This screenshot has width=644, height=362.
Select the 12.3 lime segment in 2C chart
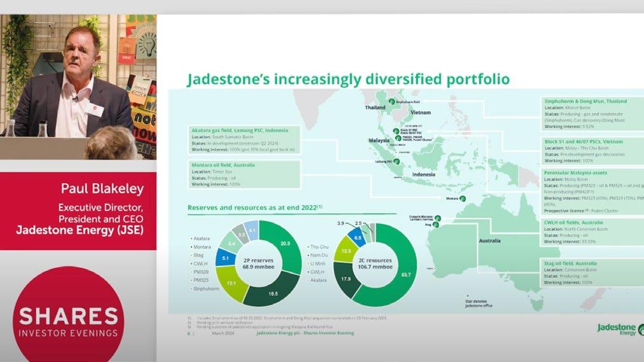pyautogui.click(x=346, y=251)
